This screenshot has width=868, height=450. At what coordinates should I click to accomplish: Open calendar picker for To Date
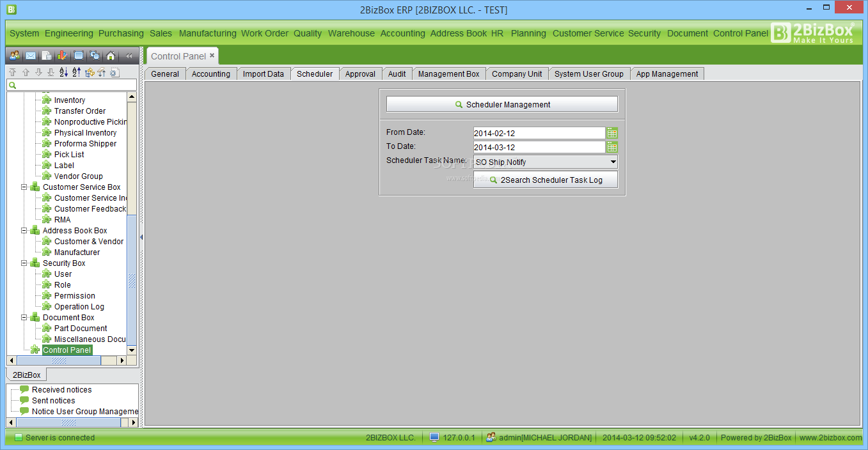pyautogui.click(x=612, y=147)
